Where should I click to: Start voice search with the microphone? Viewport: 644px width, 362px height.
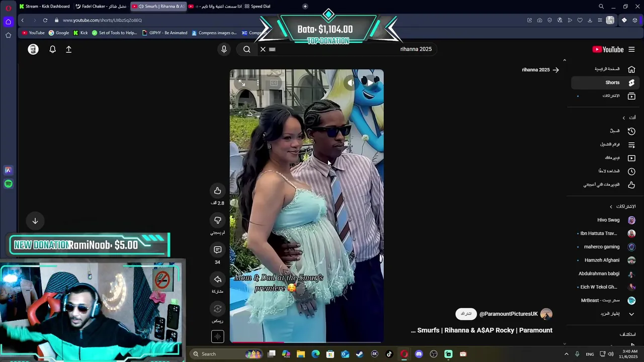(224, 49)
